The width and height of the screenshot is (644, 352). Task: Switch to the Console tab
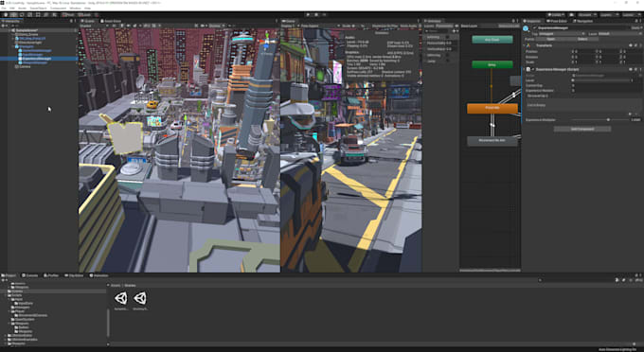(x=30, y=275)
